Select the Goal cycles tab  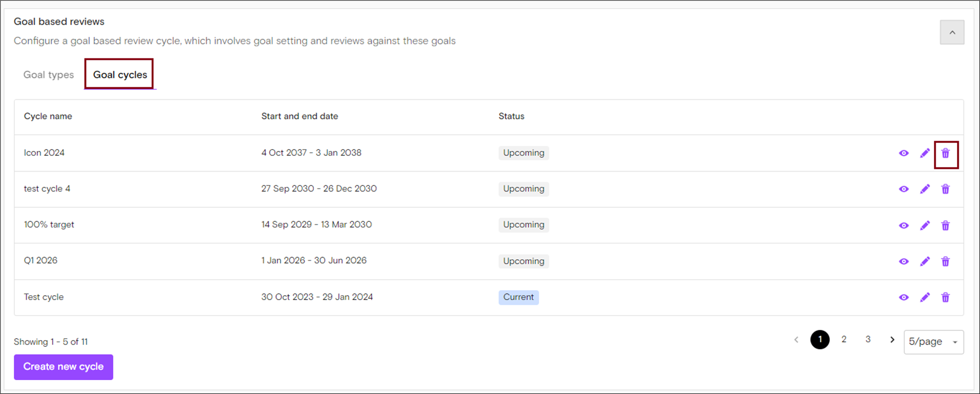120,75
